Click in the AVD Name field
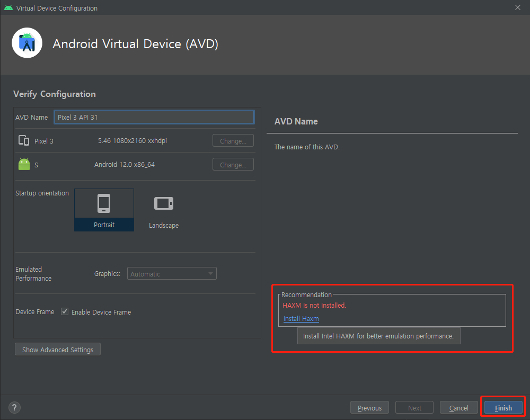Image resolution: width=530 pixels, height=420 pixels. pos(154,117)
